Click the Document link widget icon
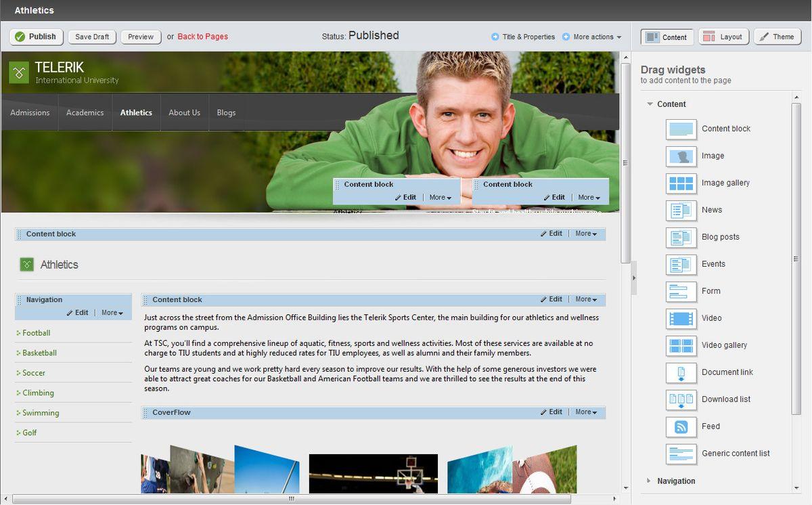This screenshot has width=812, height=505. (681, 372)
